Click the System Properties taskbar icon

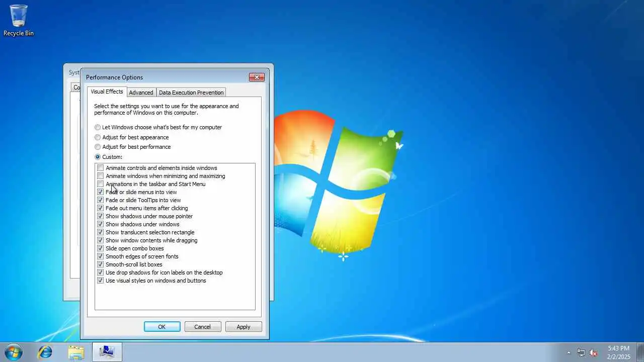107,352
